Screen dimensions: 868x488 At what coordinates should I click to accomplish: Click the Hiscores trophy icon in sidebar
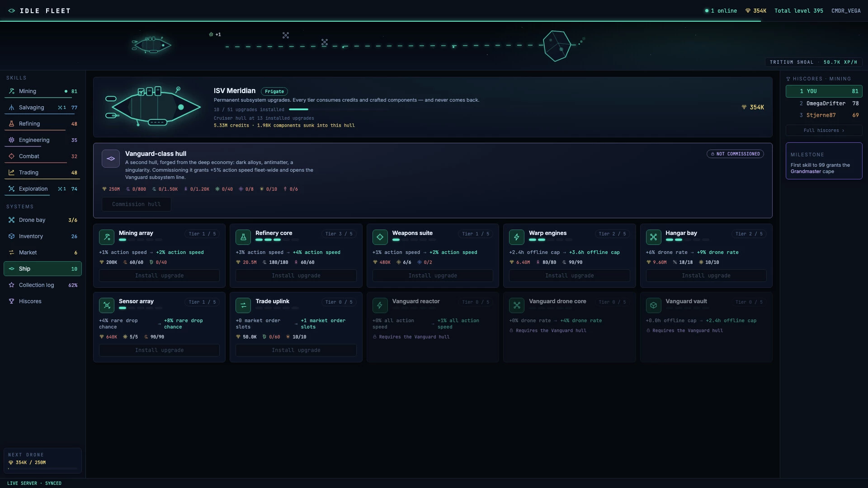point(11,301)
